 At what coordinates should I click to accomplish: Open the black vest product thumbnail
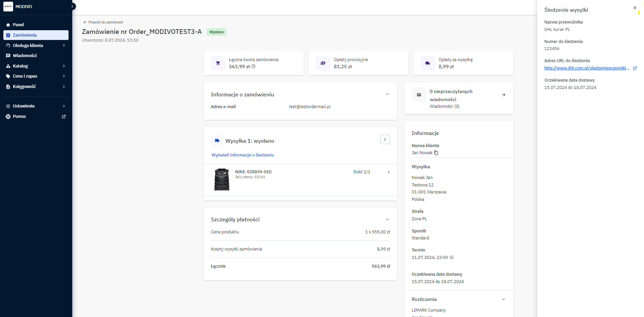pyautogui.click(x=222, y=180)
